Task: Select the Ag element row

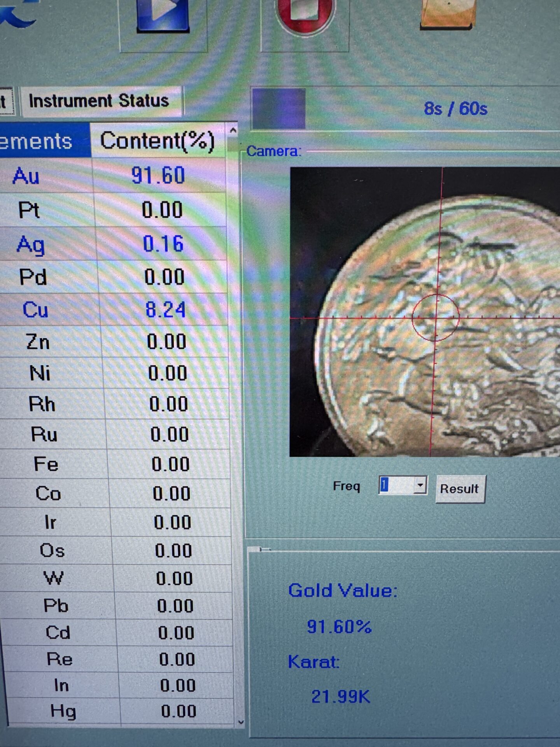Action: (x=113, y=244)
